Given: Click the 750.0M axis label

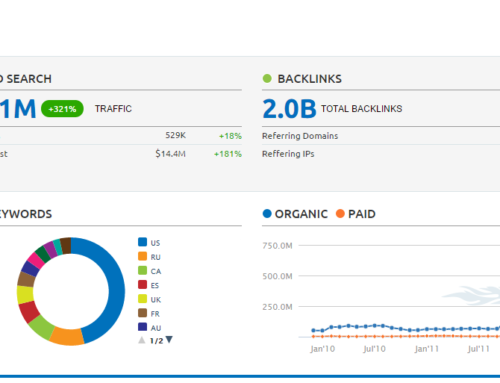Looking at the screenshot, I should [277, 246].
